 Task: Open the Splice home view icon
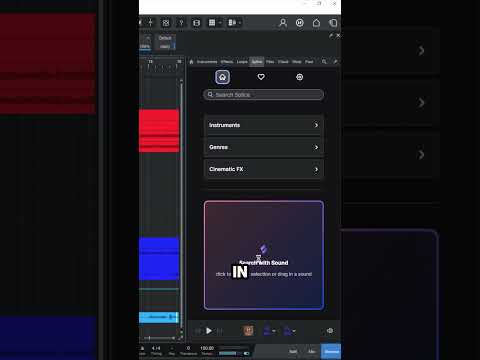222,77
